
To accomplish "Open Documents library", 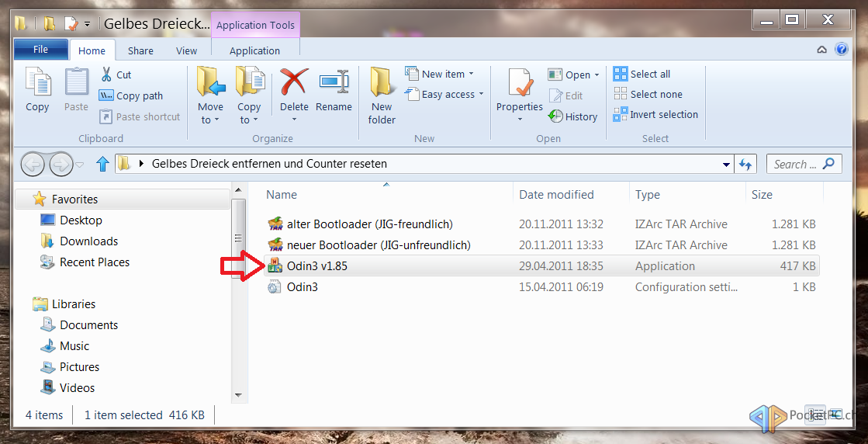I will 88,325.
